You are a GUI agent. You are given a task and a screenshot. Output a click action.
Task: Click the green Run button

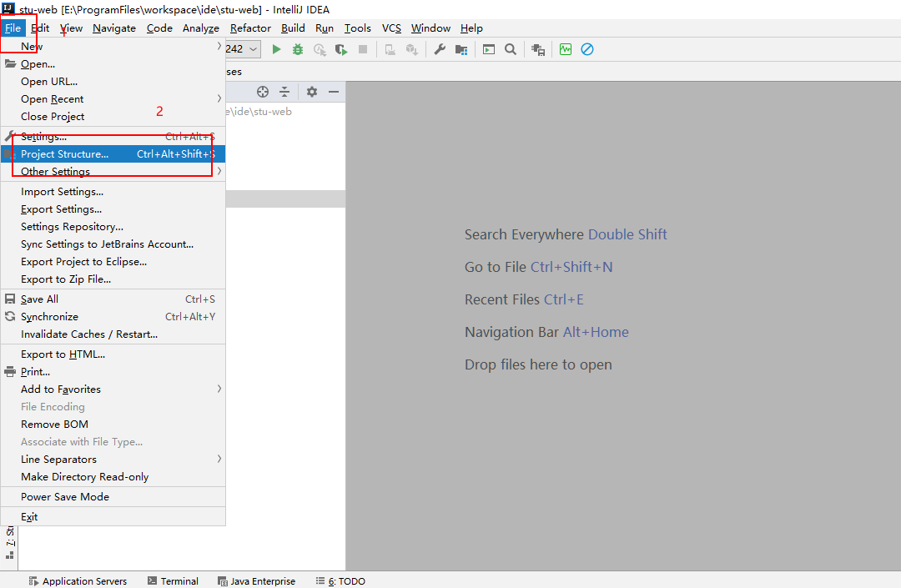pyautogui.click(x=276, y=49)
